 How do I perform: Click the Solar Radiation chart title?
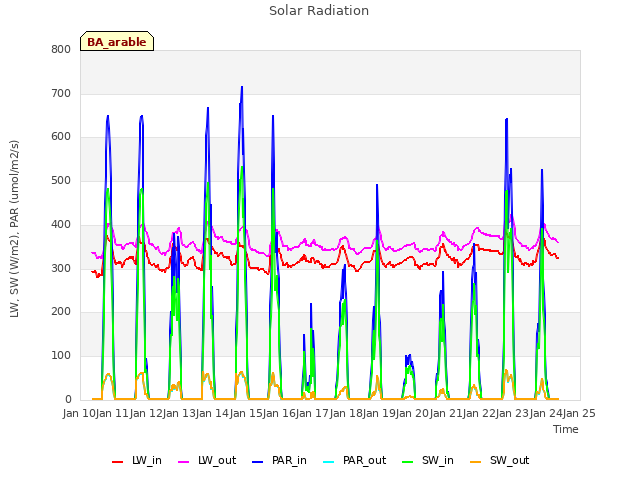coord(319,11)
